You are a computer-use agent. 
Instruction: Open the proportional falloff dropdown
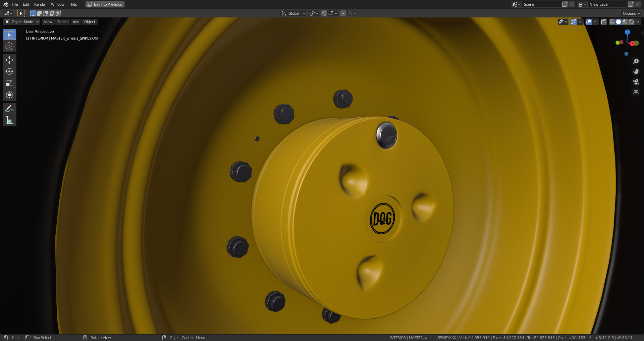[x=352, y=13]
